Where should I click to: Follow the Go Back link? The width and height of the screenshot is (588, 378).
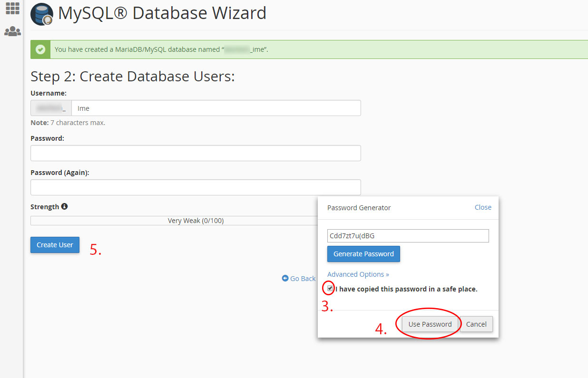coord(303,279)
